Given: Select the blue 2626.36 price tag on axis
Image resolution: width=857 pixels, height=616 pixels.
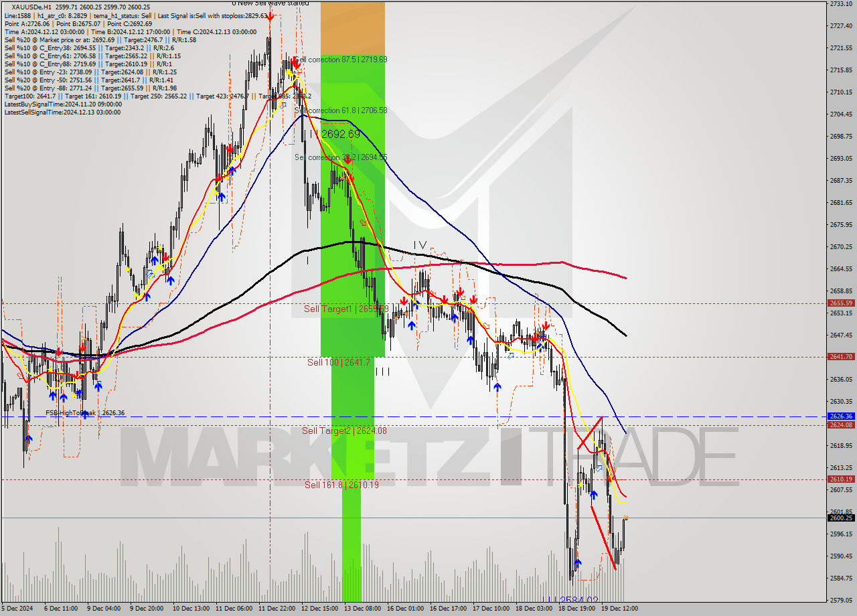Looking at the screenshot, I should point(841,416).
